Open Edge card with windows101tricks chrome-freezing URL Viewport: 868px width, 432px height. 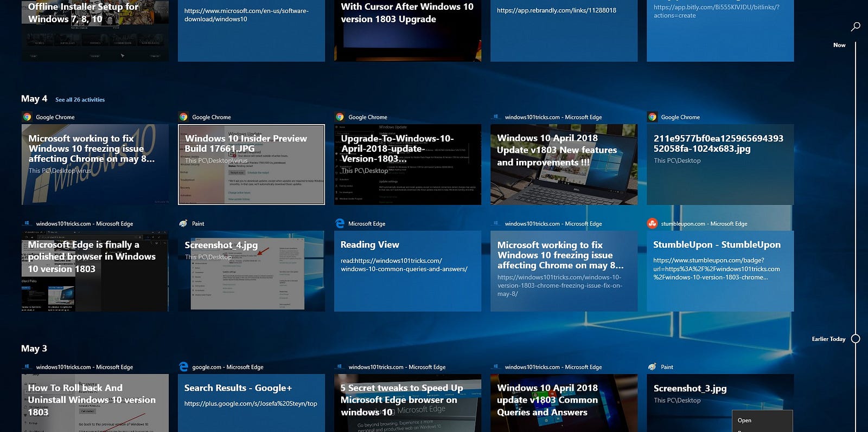point(564,271)
